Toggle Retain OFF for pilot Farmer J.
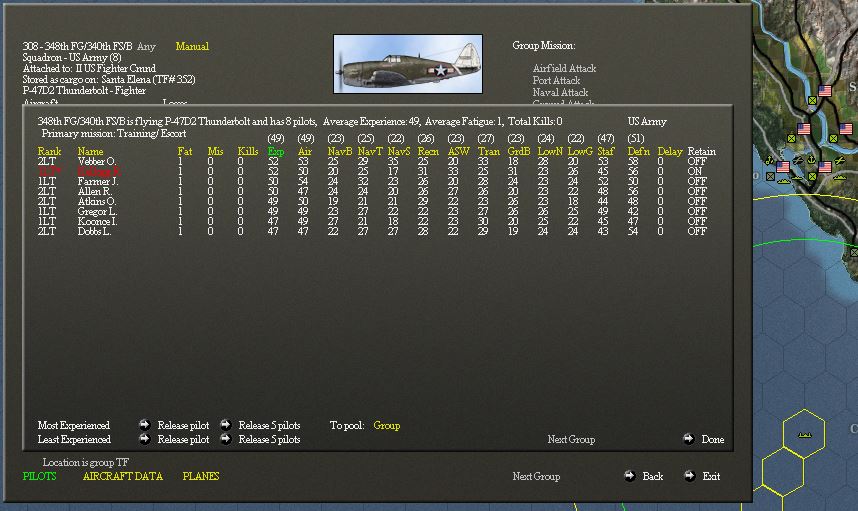Image resolution: width=858 pixels, height=511 pixels. [x=697, y=181]
